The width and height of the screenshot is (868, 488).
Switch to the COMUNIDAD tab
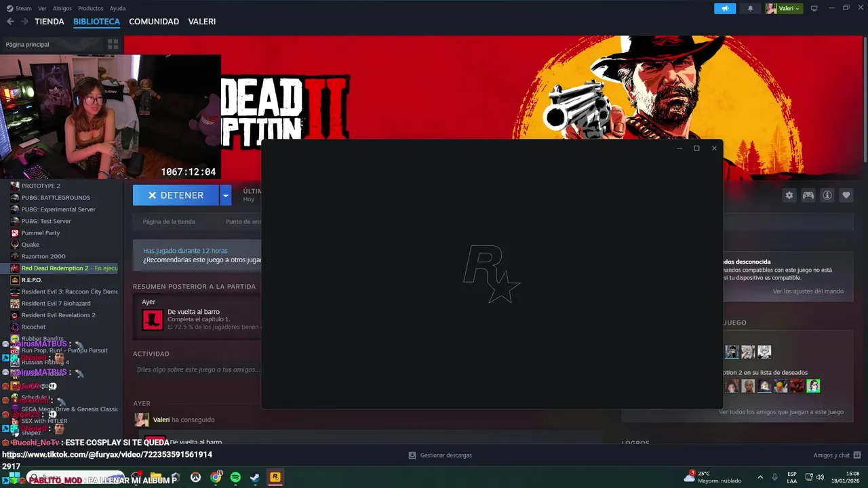click(154, 22)
